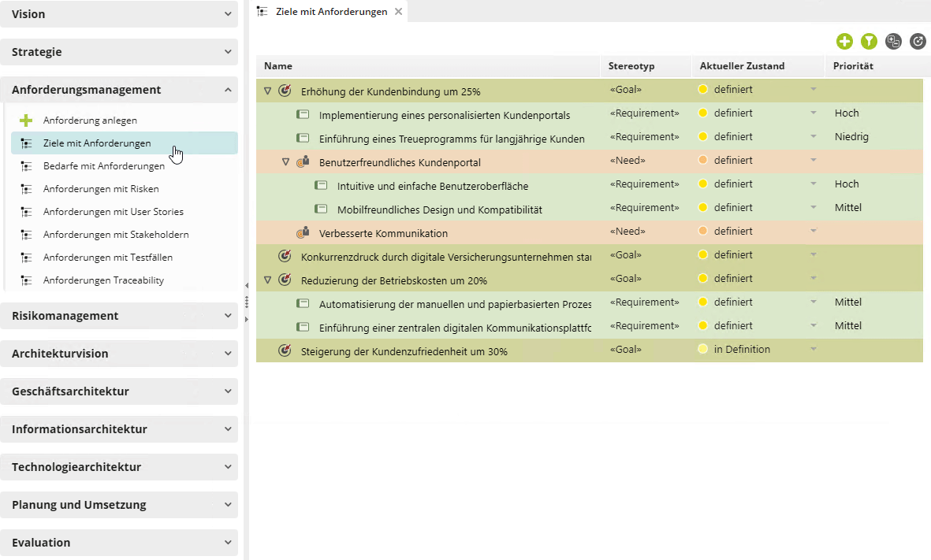Image resolution: width=931 pixels, height=560 pixels.
Task: Click yellow status dot of Konkurrenzdruck goal
Action: click(x=703, y=255)
